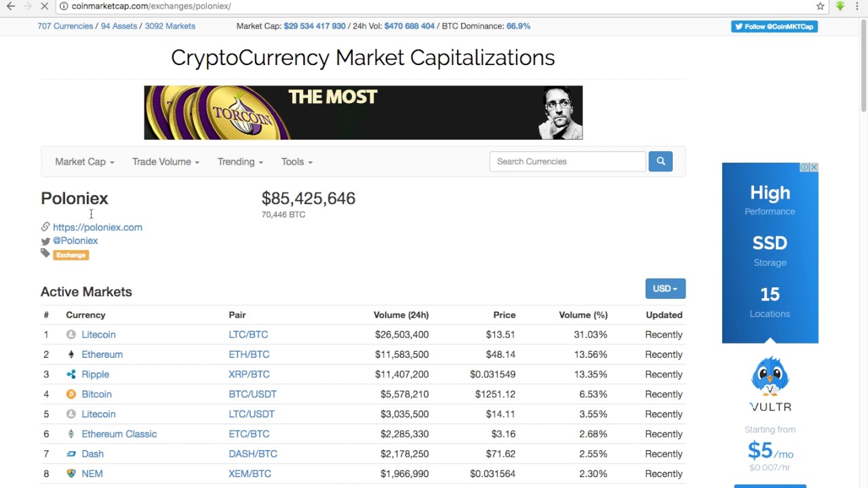This screenshot has width=868, height=488.
Task: Click the Ripple logo icon
Action: point(71,374)
